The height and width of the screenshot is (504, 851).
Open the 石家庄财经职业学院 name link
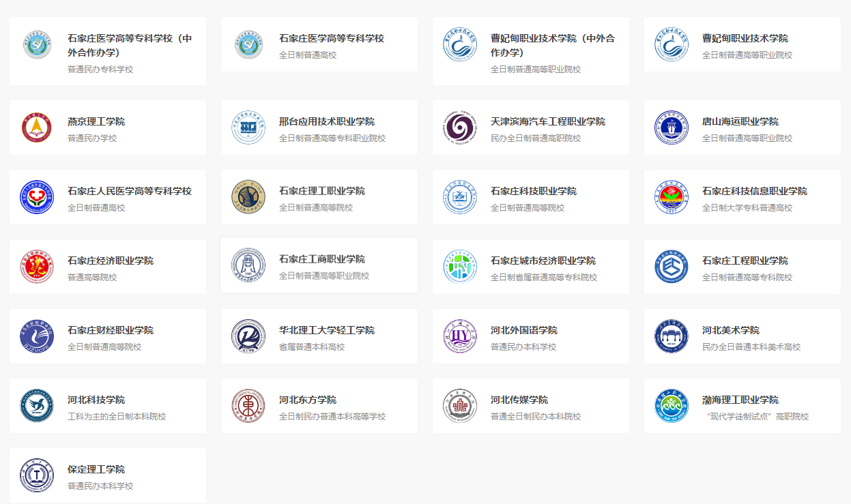point(111,330)
